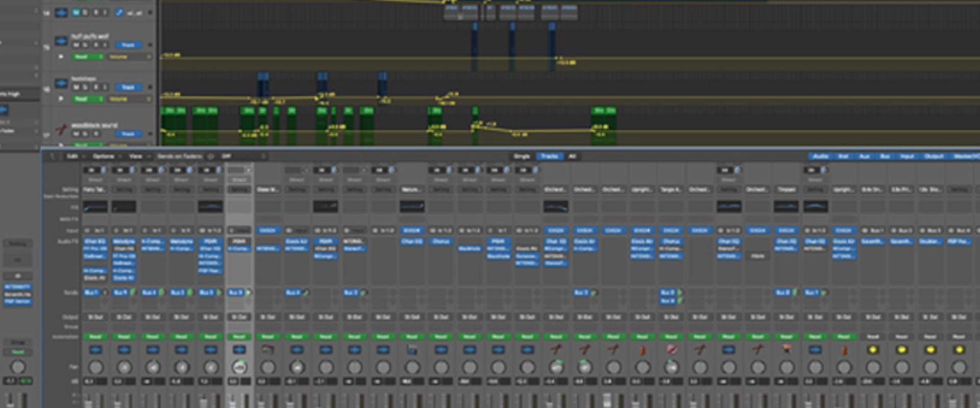Image resolution: width=980 pixels, height=408 pixels.
Task: Toggle the Inst channel strip filter
Action: click(844, 156)
